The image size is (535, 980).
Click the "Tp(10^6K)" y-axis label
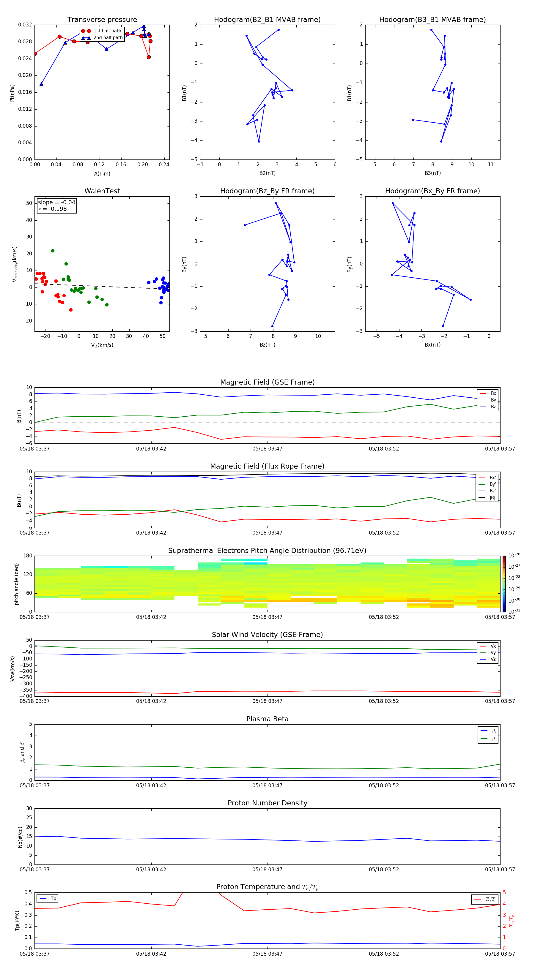click(17, 921)
